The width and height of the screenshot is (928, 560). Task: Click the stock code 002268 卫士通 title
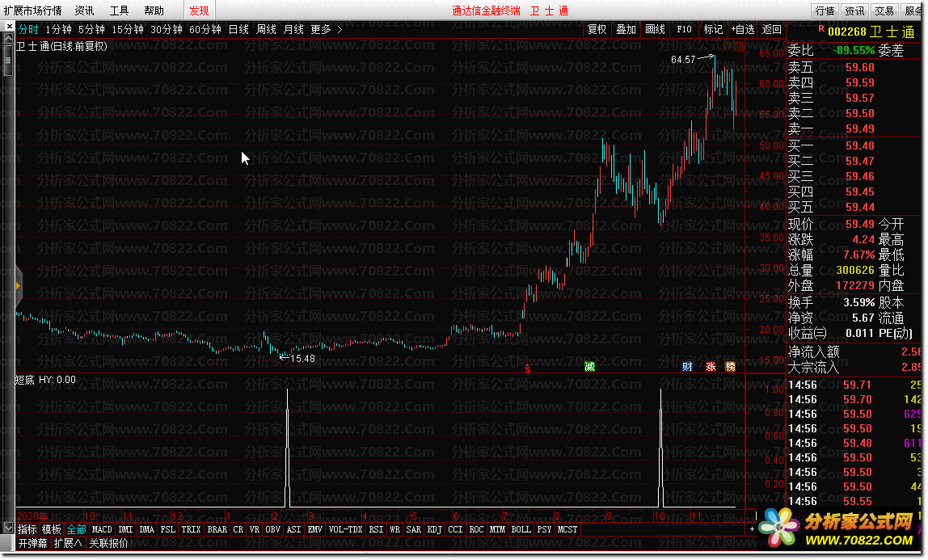coord(871,32)
